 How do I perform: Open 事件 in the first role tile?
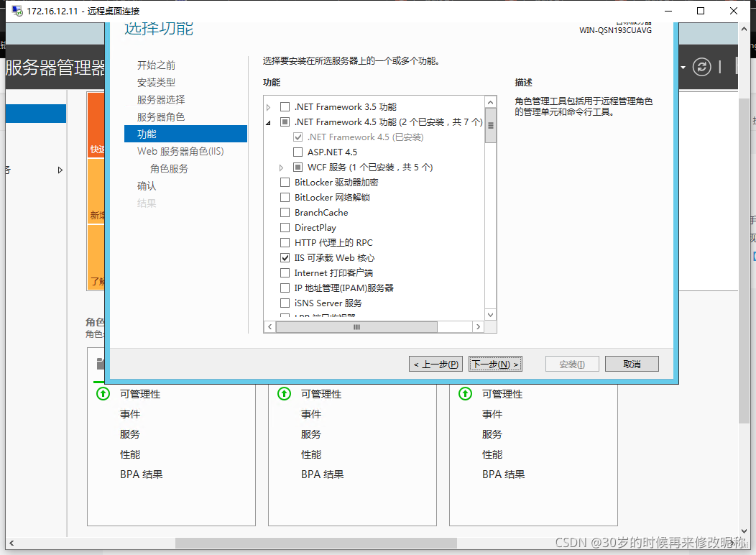tap(129, 414)
